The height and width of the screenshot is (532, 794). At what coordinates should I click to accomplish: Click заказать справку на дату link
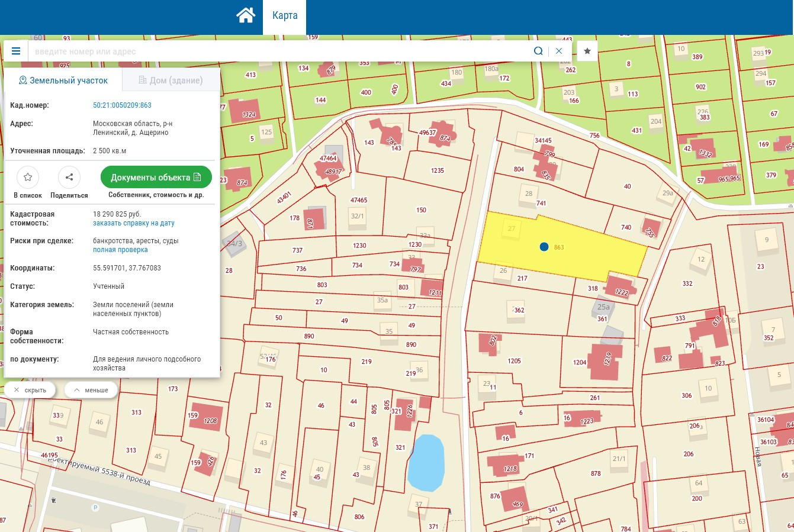pyautogui.click(x=133, y=224)
